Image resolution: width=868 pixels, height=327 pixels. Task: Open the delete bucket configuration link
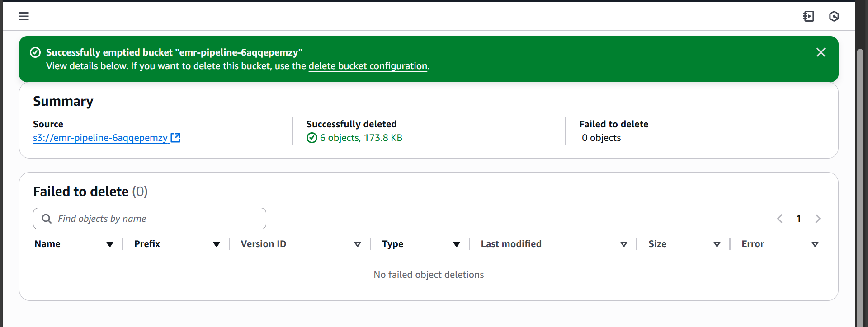368,66
